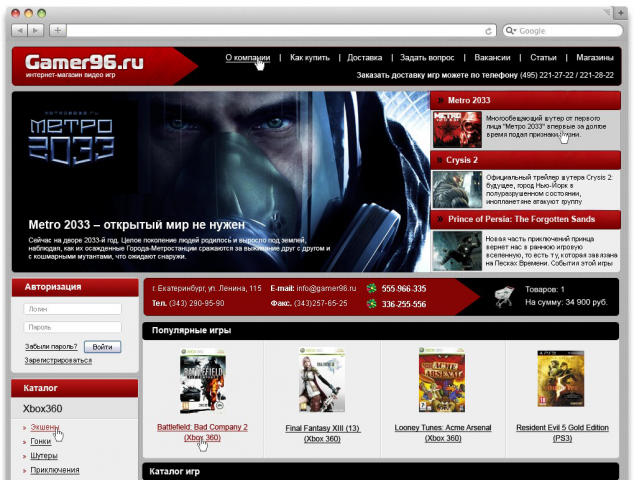
Task: Open the Вакансии menu item
Action: (x=492, y=57)
